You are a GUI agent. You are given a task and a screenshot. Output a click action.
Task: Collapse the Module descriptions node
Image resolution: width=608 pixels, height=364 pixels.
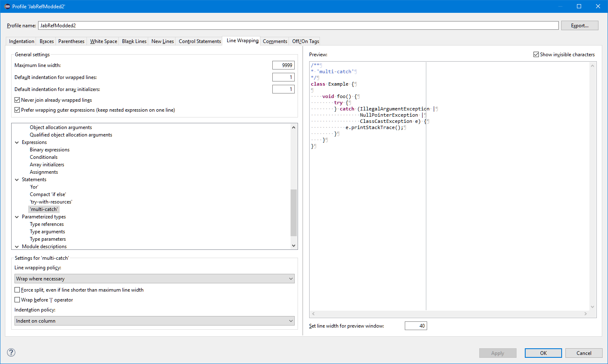click(17, 247)
